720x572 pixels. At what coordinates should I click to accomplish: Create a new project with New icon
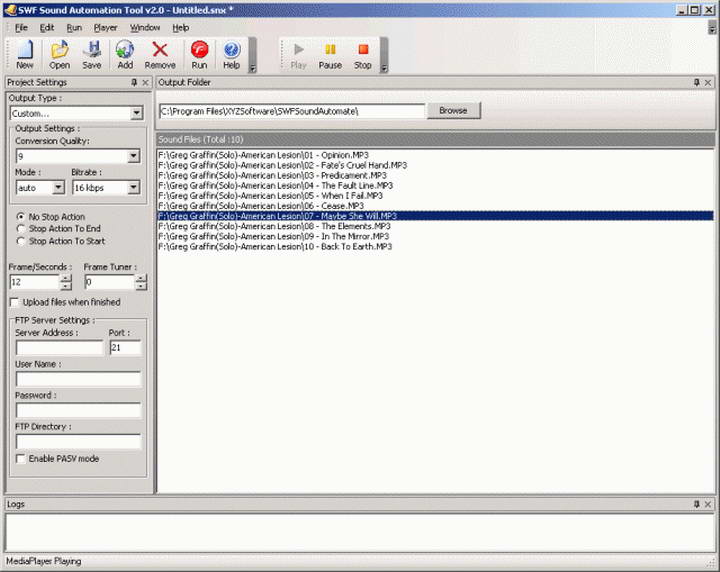(25, 55)
